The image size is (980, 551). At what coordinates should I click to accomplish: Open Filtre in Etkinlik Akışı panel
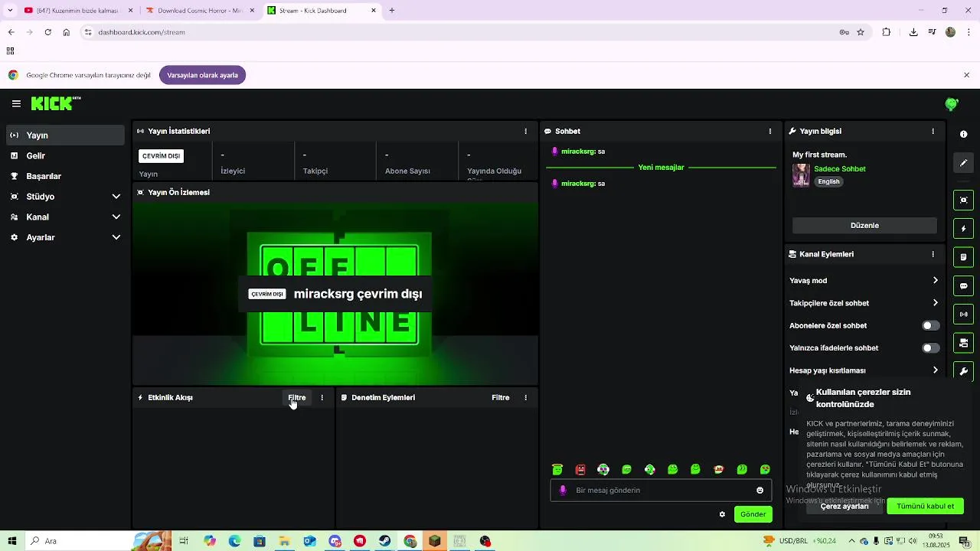point(297,397)
